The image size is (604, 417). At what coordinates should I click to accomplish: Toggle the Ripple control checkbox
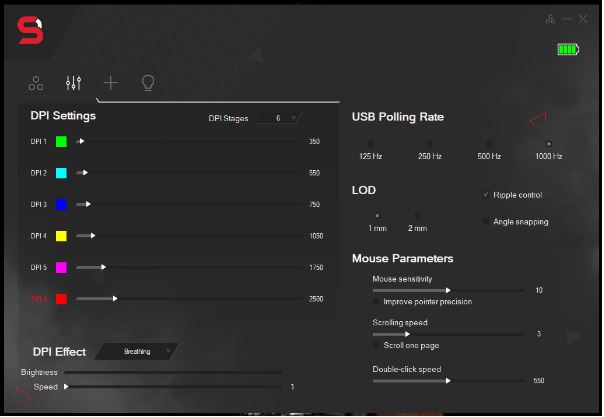[486, 194]
